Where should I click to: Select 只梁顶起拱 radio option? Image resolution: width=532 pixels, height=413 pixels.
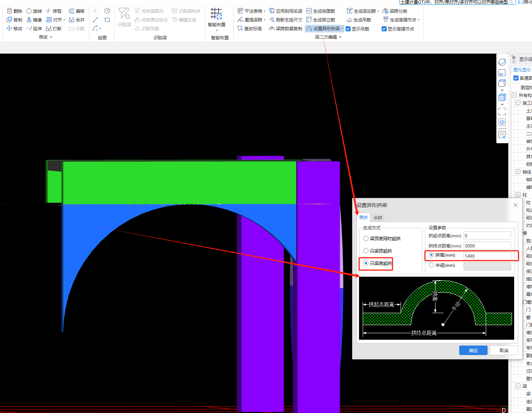point(366,251)
